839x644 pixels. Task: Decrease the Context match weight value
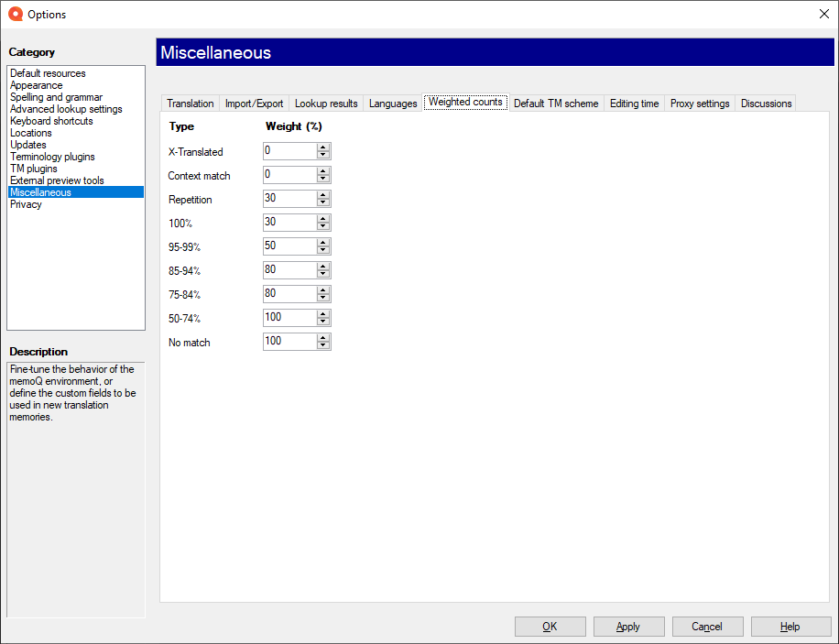click(x=322, y=180)
